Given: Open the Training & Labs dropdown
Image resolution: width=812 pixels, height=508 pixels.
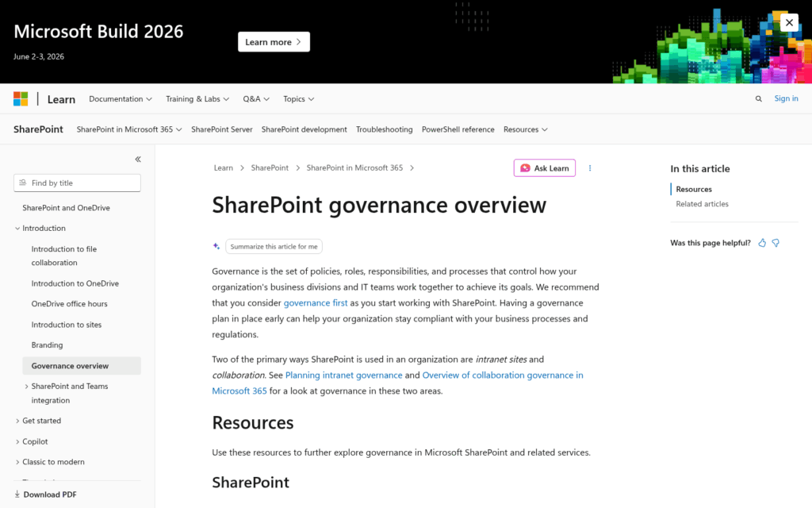Looking at the screenshot, I should (x=197, y=98).
